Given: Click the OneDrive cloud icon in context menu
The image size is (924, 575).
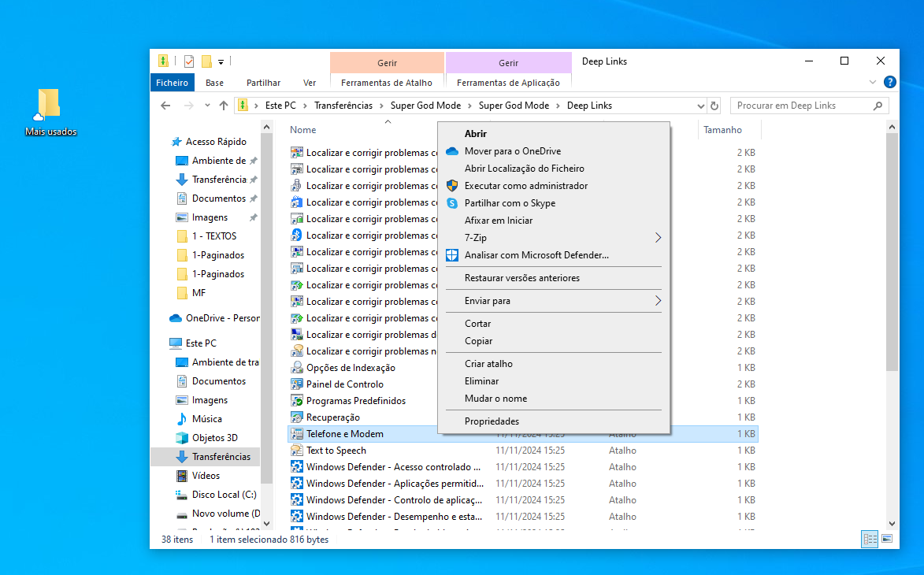Looking at the screenshot, I should click(452, 151).
